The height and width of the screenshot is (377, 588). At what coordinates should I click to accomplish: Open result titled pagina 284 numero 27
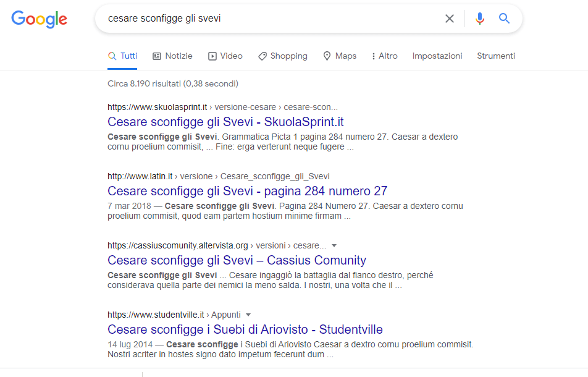coord(247,191)
